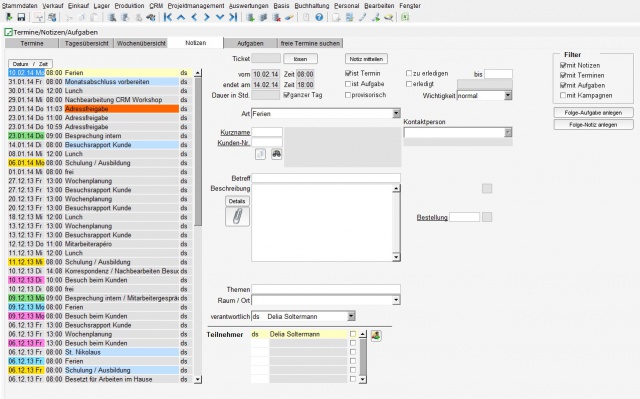Image resolution: width=640 pixels, height=399 pixels.
Task: Click the delete record icon with red X
Action: [276, 17]
